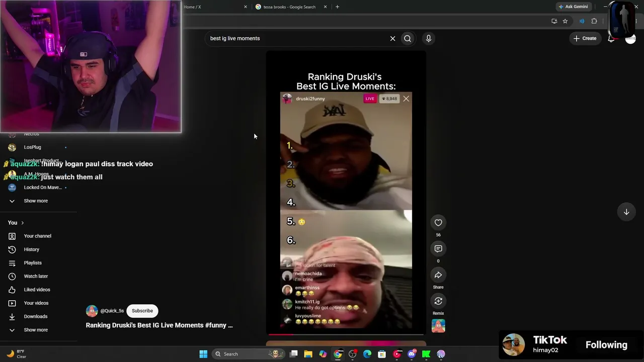Like the Druski Short with the heart icon
The image size is (644, 362).
(x=438, y=223)
